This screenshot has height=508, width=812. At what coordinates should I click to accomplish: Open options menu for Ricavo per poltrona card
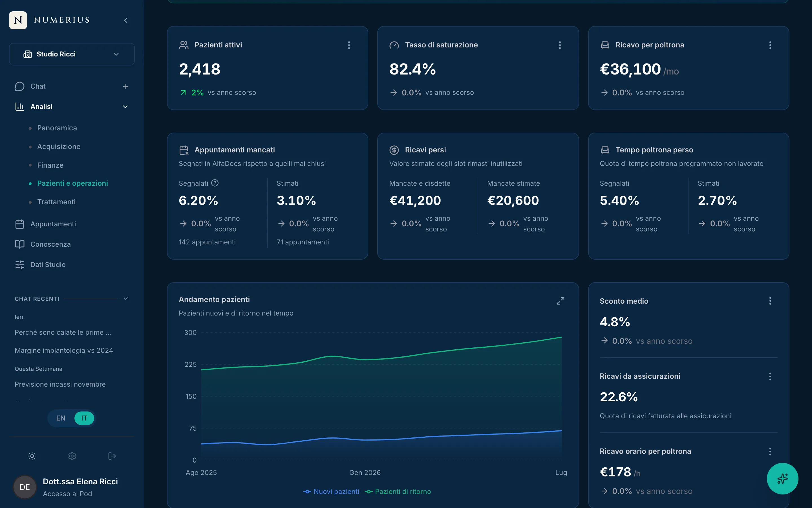point(770,45)
